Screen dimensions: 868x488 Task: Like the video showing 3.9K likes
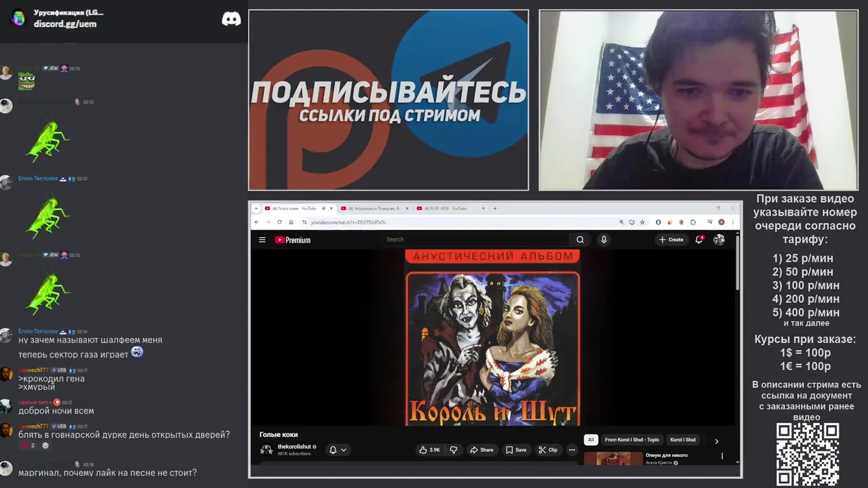click(x=430, y=449)
